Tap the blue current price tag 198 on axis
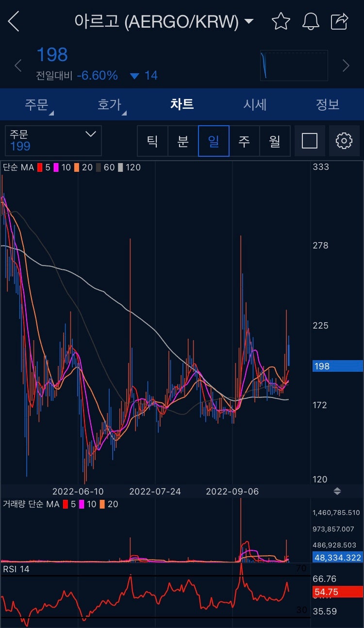The image size is (364, 628). pyautogui.click(x=338, y=366)
